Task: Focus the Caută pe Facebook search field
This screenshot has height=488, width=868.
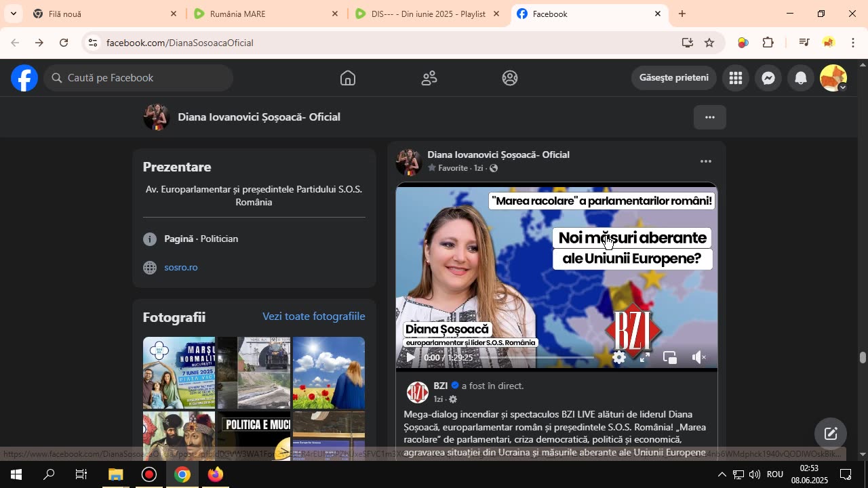Action: 139,78
